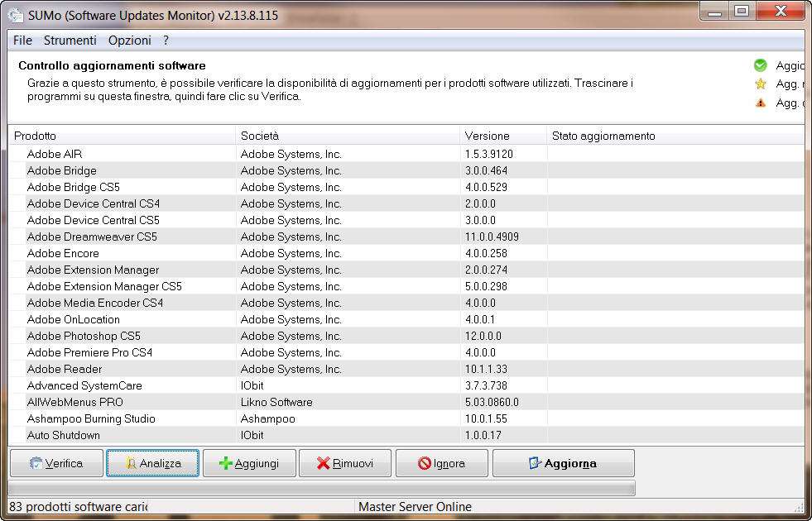This screenshot has height=521, width=812.
Task: Click the Ignora button
Action: click(442, 463)
